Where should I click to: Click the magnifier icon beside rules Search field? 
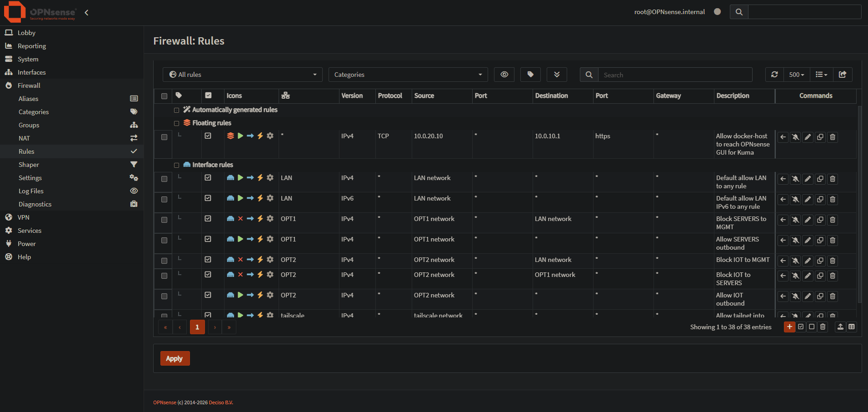[589, 75]
